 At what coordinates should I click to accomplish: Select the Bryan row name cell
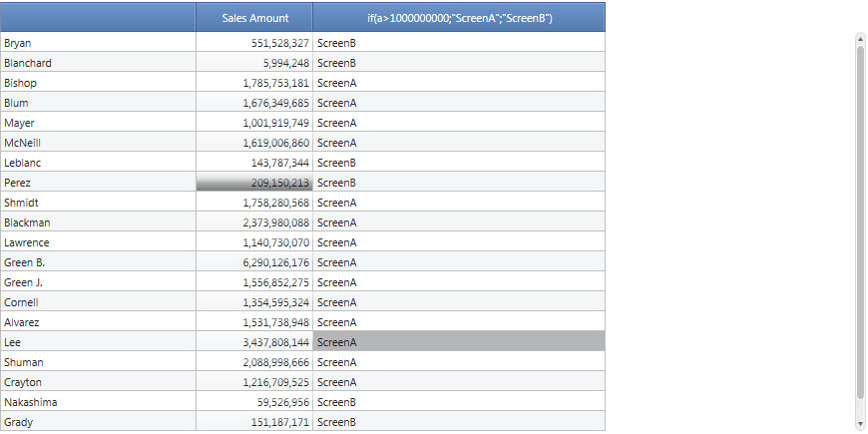[98, 43]
